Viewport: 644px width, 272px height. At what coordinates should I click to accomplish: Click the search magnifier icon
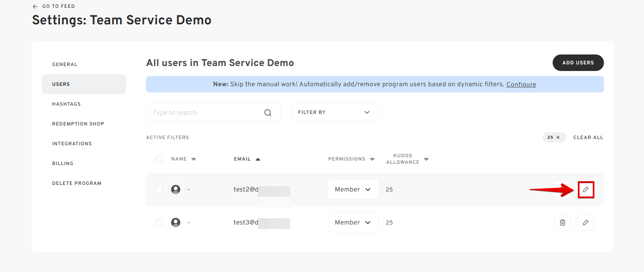pyautogui.click(x=268, y=113)
